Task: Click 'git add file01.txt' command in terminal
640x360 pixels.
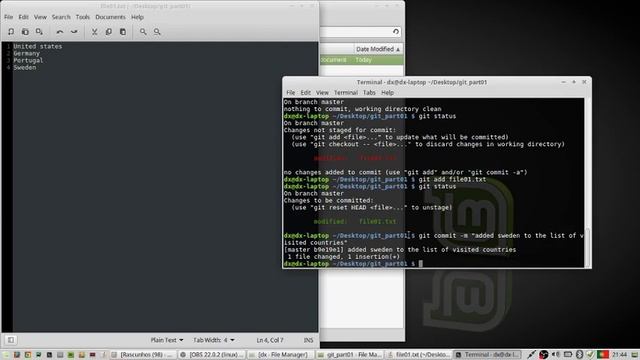Action: click(452, 180)
